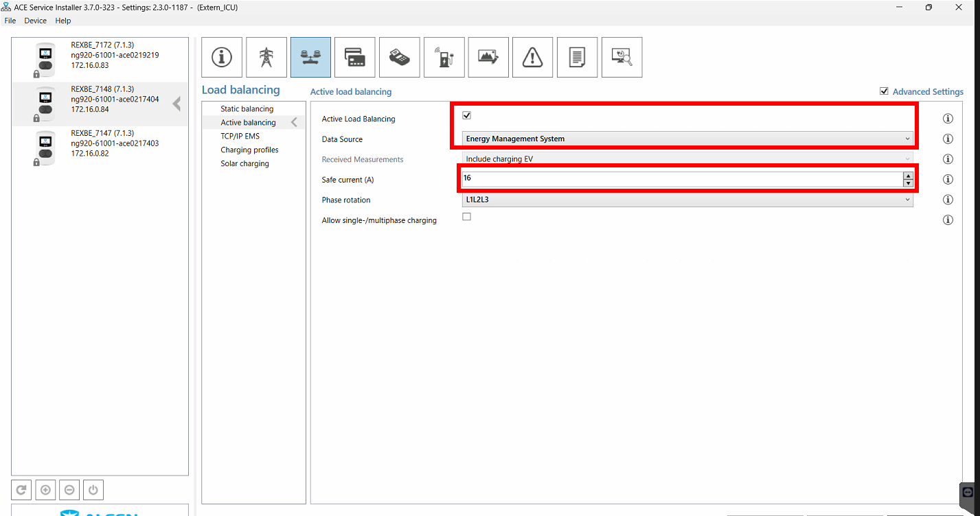This screenshot has height=516, width=980.
Task: Open the general information toolbar icon
Action: [x=222, y=57]
